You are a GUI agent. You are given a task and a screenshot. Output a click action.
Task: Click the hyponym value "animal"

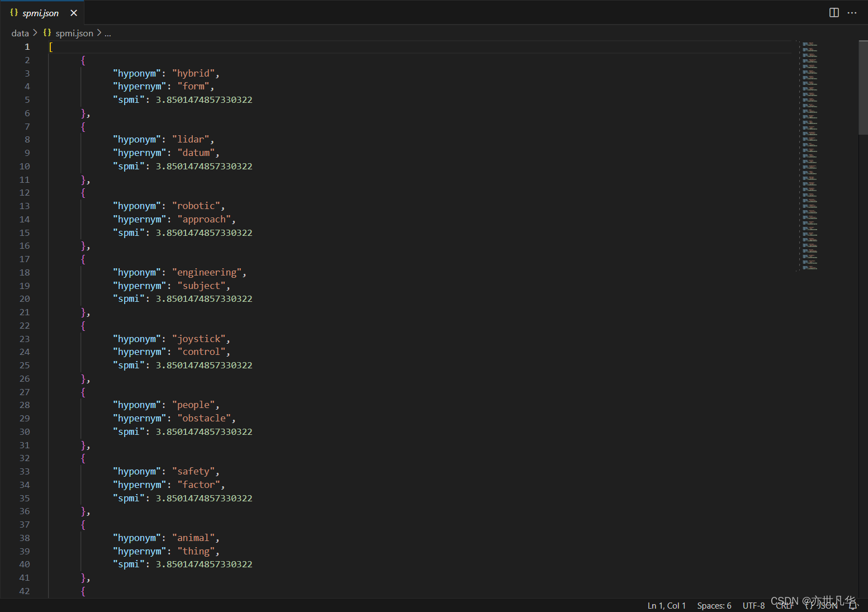coord(193,538)
